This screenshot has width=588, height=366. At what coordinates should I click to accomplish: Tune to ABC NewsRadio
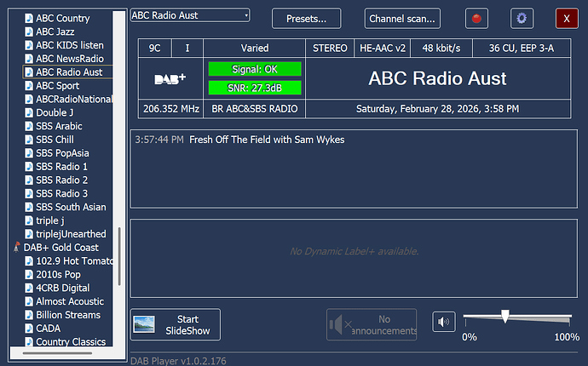pyautogui.click(x=68, y=59)
